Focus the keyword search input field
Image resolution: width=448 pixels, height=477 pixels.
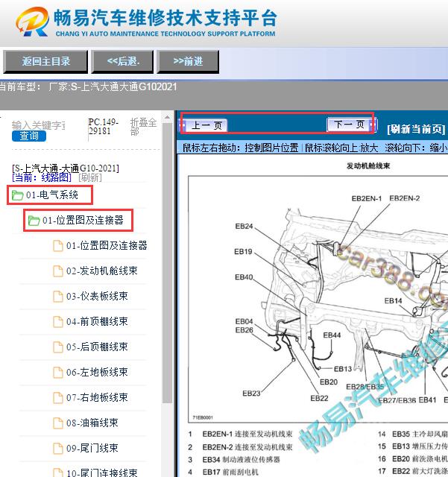pyautogui.click(x=39, y=125)
